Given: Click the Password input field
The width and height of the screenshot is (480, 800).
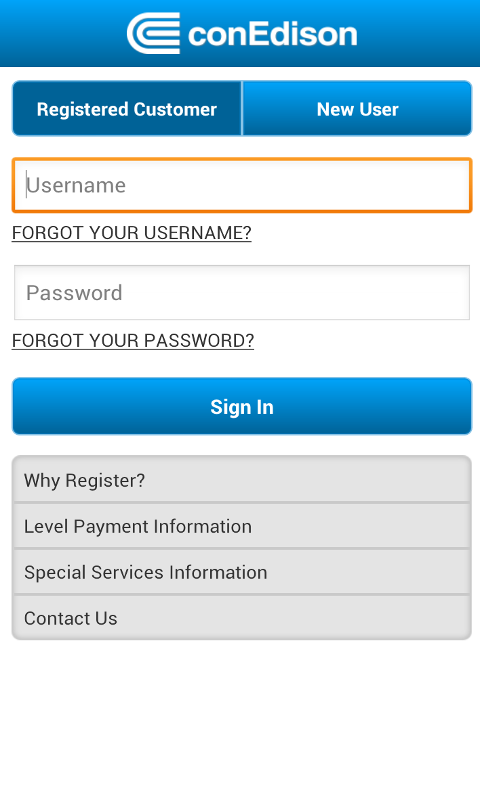Looking at the screenshot, I should pyautogui.click(x=242, y=292).
